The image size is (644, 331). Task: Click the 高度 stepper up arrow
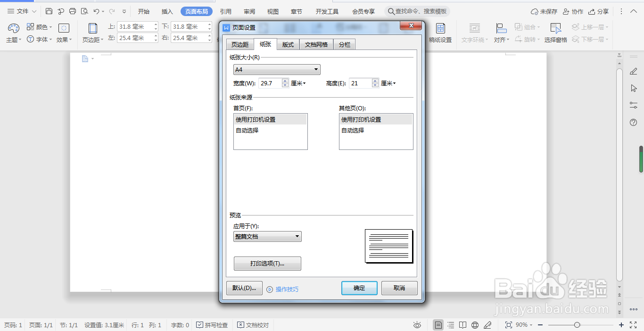coord(375,80)
